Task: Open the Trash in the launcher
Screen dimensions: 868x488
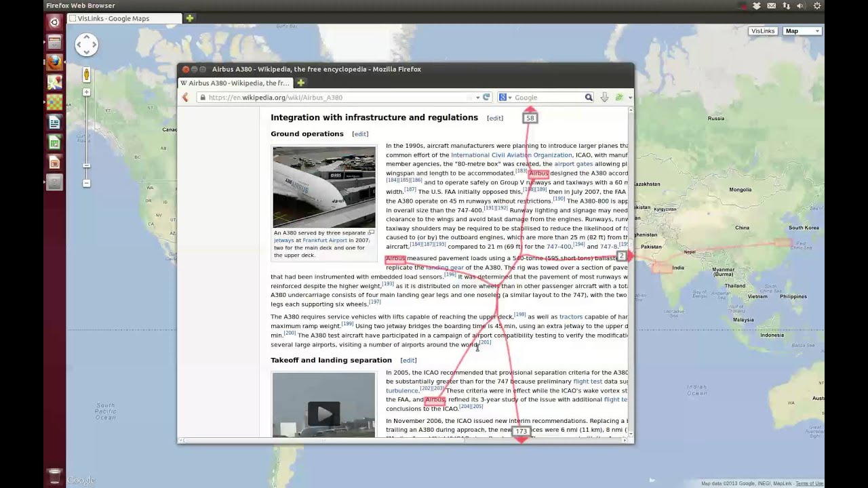Action: (54, 476)
